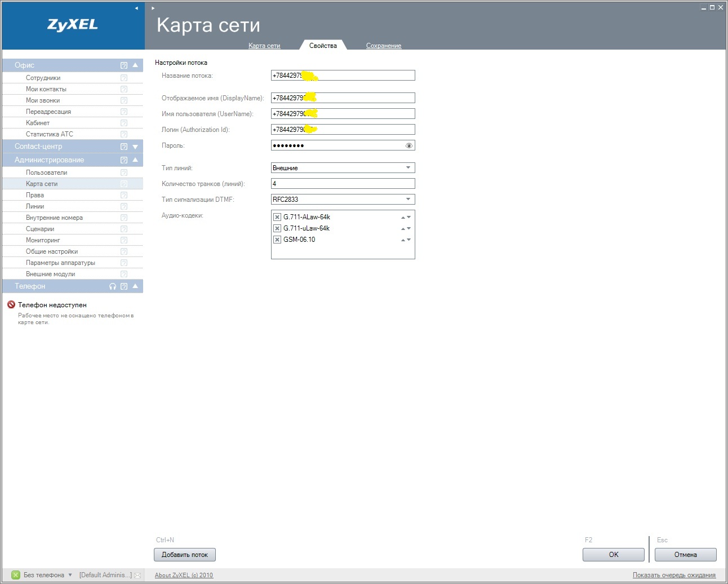Show password with the eye icon

click(x=409, y=145)
